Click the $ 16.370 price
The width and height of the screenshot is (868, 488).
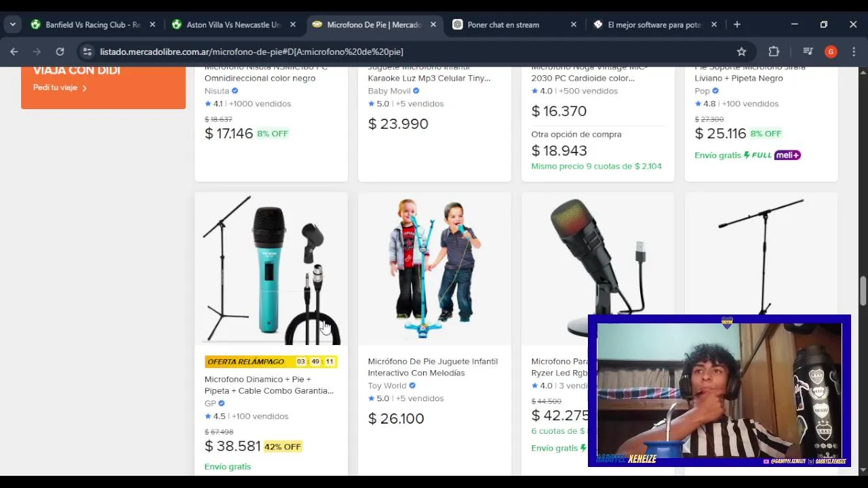coord(559,111)
